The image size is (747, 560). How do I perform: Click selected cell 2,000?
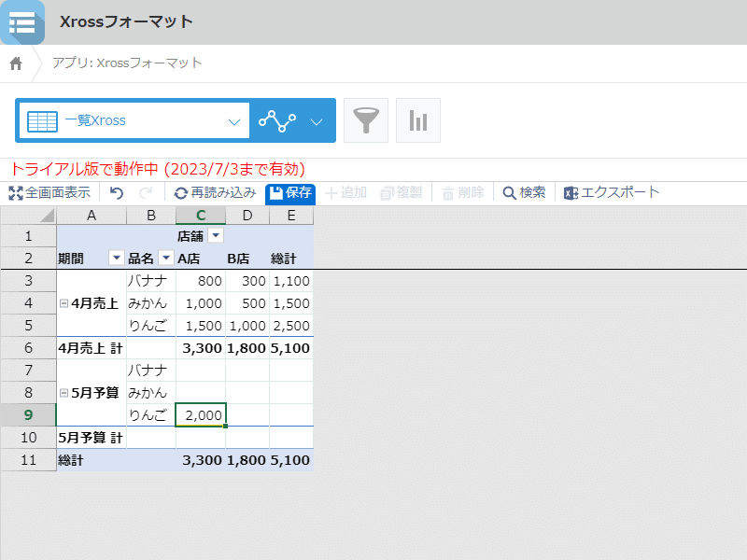pos(201,415)
